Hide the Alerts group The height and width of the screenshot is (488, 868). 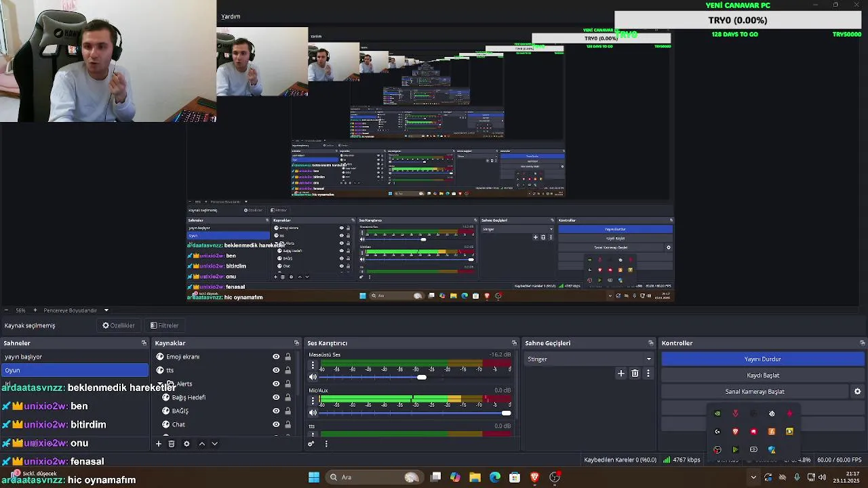pyautogui.click(x=276, y=384)
